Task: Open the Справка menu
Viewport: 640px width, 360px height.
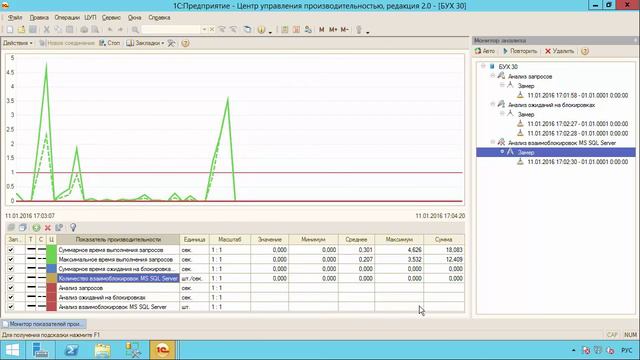Action: pyautogui.click(x=159, y=18)
